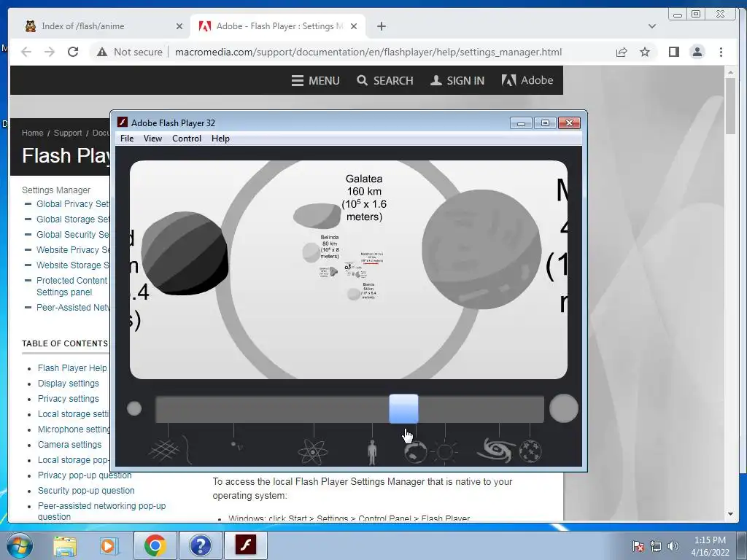Viewport: 747px width, 560px height.
Task: Click the large dark asteroid on left
Action: pyautogui.click(x=185, y=253)
